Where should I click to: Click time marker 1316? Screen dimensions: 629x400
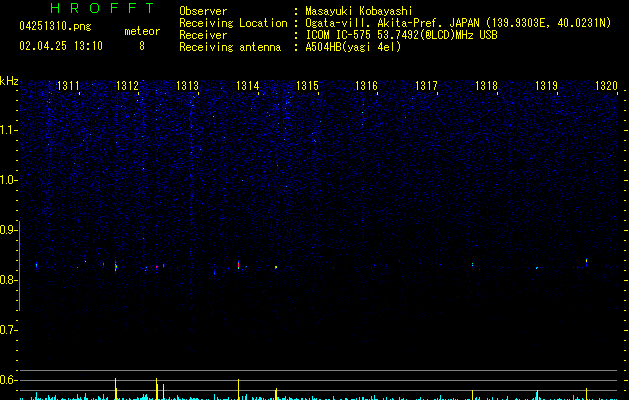[367, 86]
